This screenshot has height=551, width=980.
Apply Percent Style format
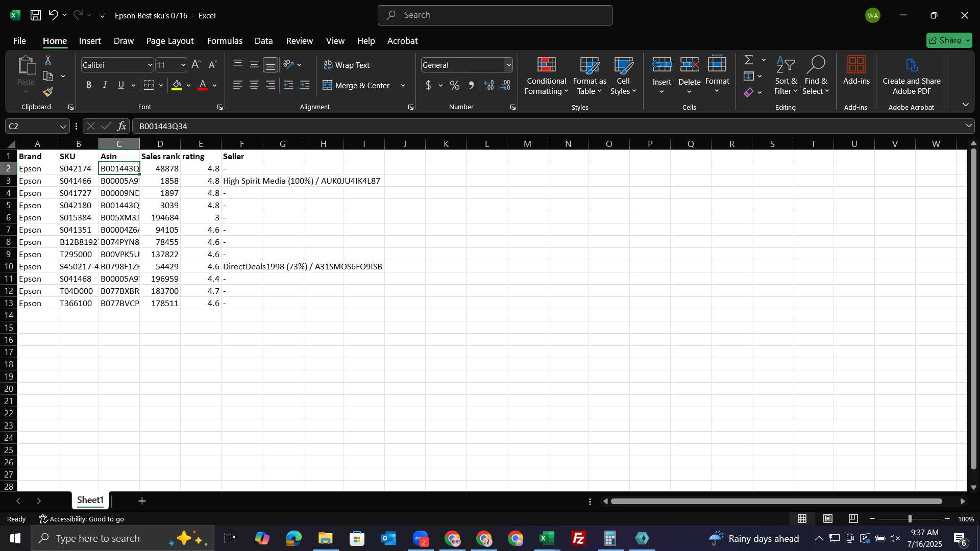coord(455,85)
